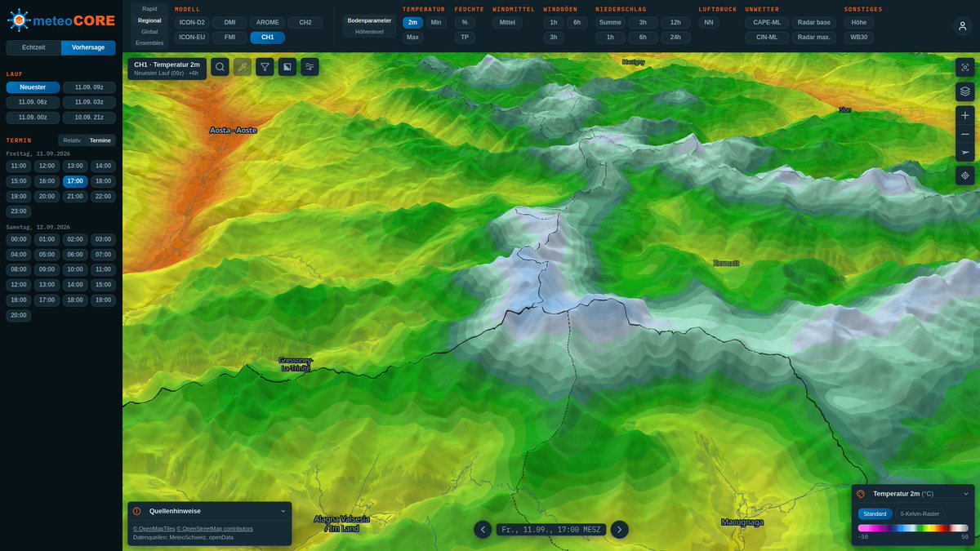
Task: Open the Ensembles model category
Action: pos(149,42)
